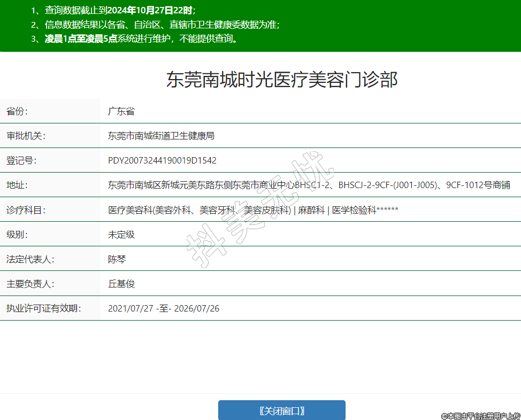This screenshot has height=420, width=521.
Task: Click the address value starting with 东莞市南城区
Action: 309,185
